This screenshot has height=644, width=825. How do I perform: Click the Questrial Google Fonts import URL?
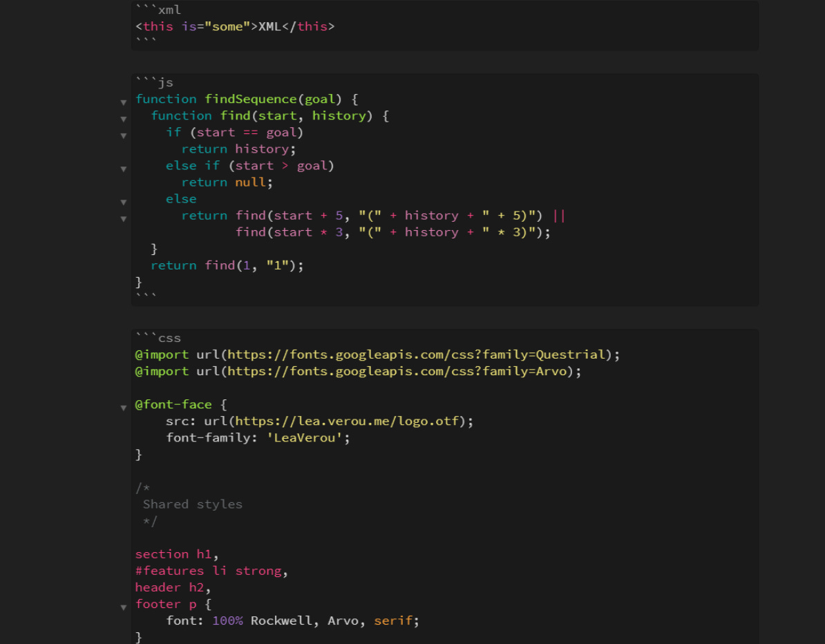(x=416, y=354)
